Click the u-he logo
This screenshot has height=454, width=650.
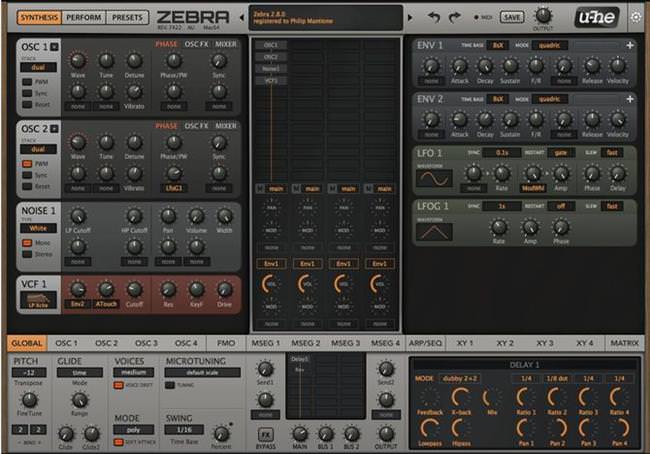597,17
